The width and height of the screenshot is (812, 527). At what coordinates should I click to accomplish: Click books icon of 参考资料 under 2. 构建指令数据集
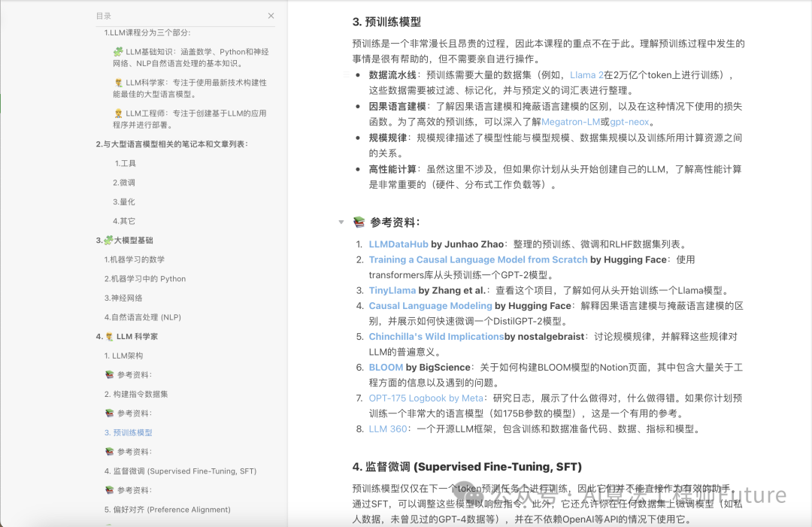[109, 413]
